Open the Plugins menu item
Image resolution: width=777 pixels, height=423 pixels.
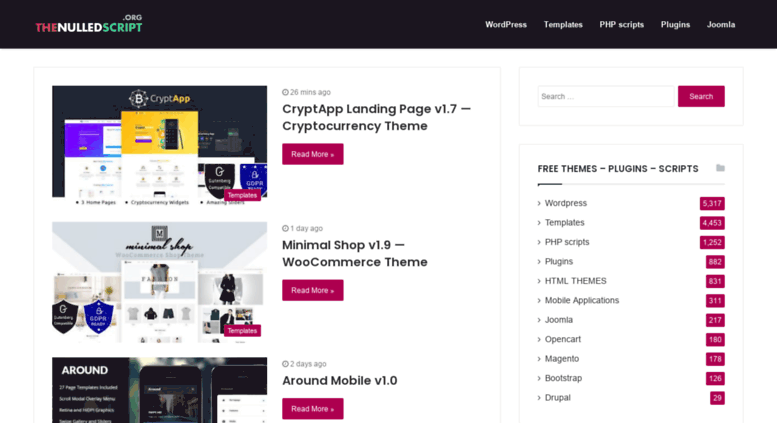(x=675, y=24)
